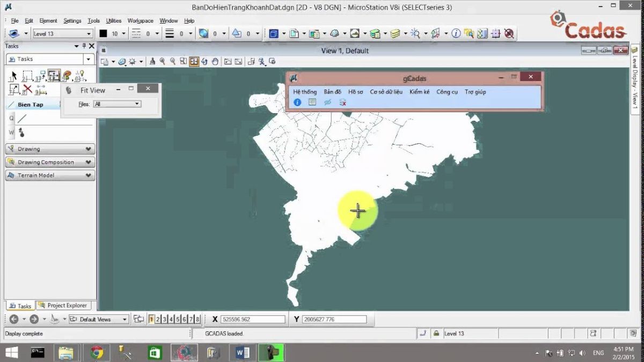Open the active level 'Level 13' dropdown
This screenshot has height=362, width=644.
point(89,33)
